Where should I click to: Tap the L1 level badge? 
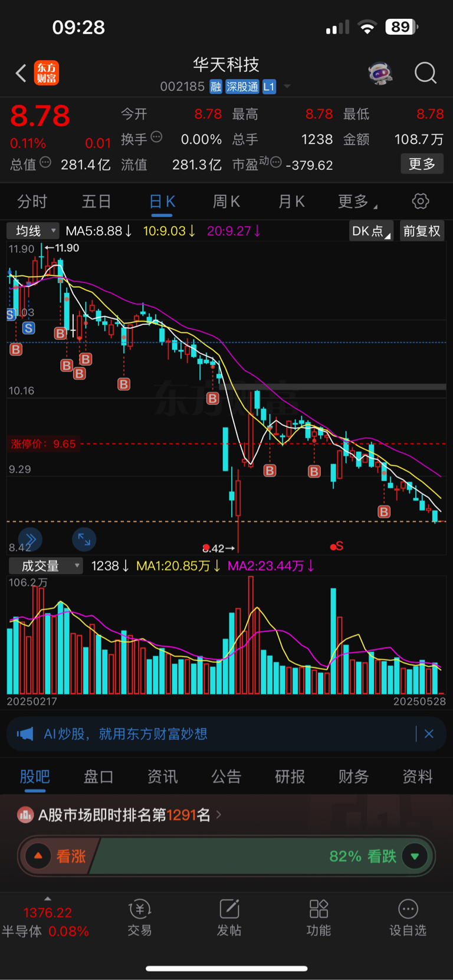269,87
